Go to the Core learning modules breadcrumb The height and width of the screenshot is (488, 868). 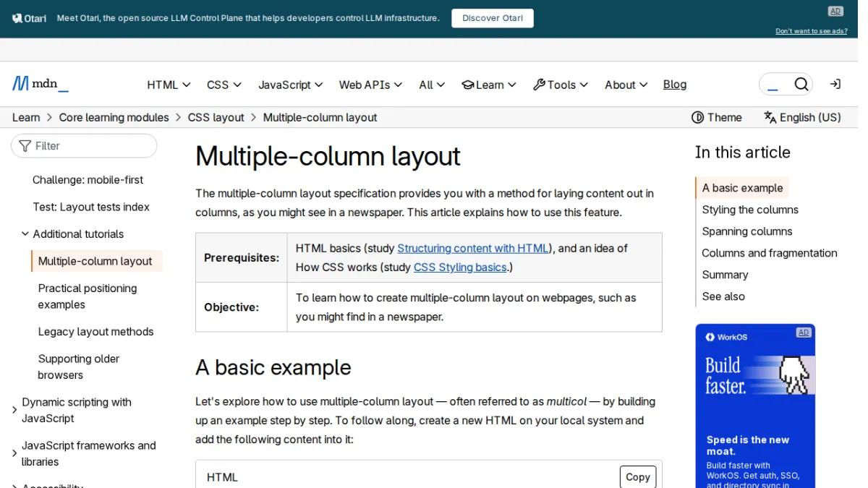(x=114, y=117)
